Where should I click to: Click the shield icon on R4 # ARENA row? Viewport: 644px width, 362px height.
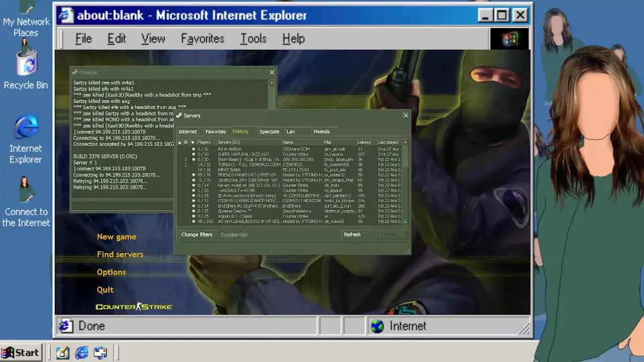193,149
